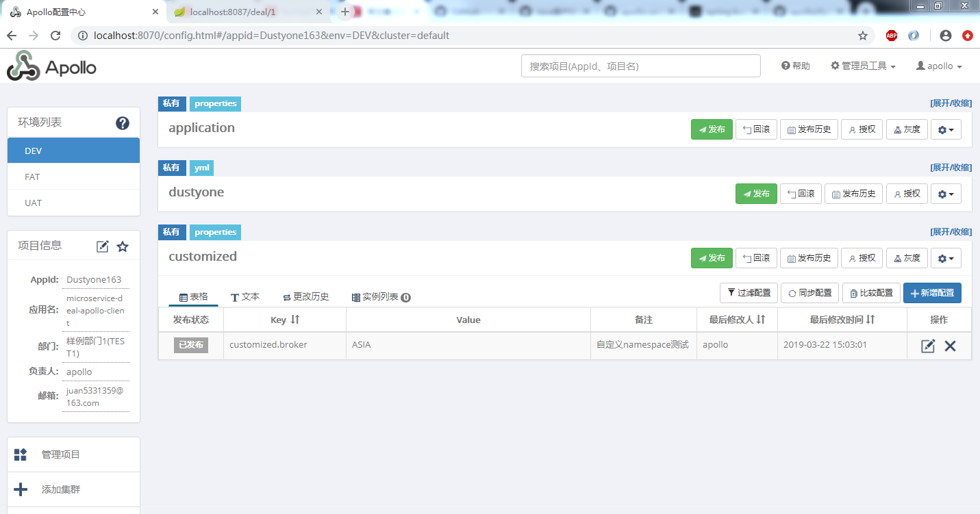The height and width of the screenshot is (514, 980).
Task: Open a new browser tab
Action: click(345, 12)
